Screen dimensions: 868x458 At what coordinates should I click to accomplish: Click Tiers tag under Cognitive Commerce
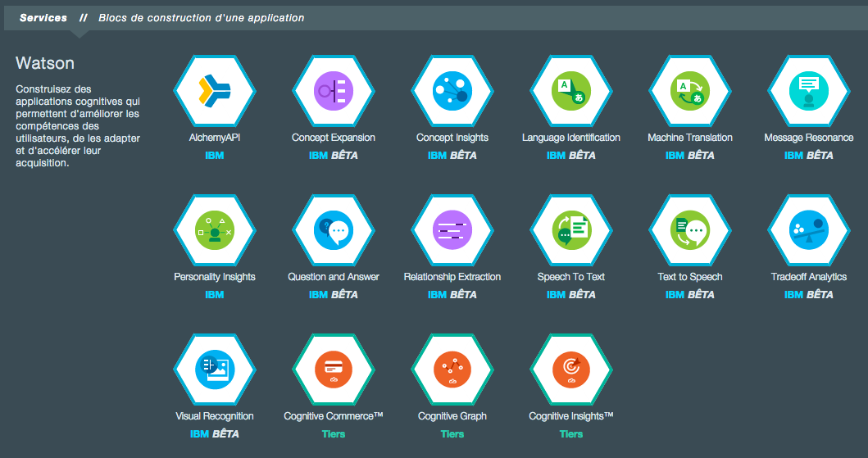click(x=334, y=435)
